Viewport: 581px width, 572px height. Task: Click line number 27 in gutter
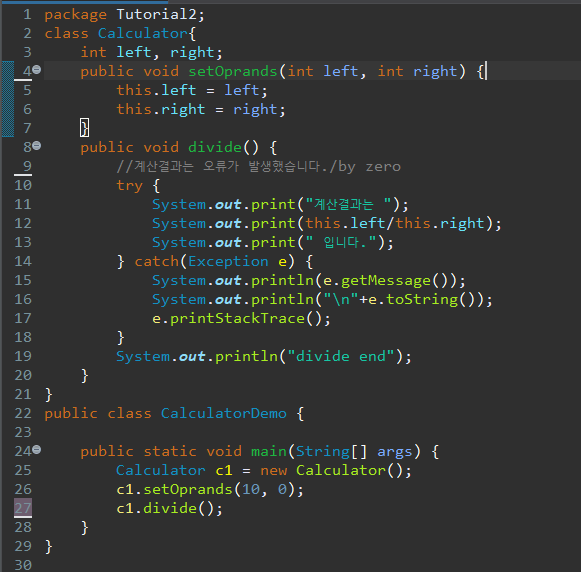(23, 508)
